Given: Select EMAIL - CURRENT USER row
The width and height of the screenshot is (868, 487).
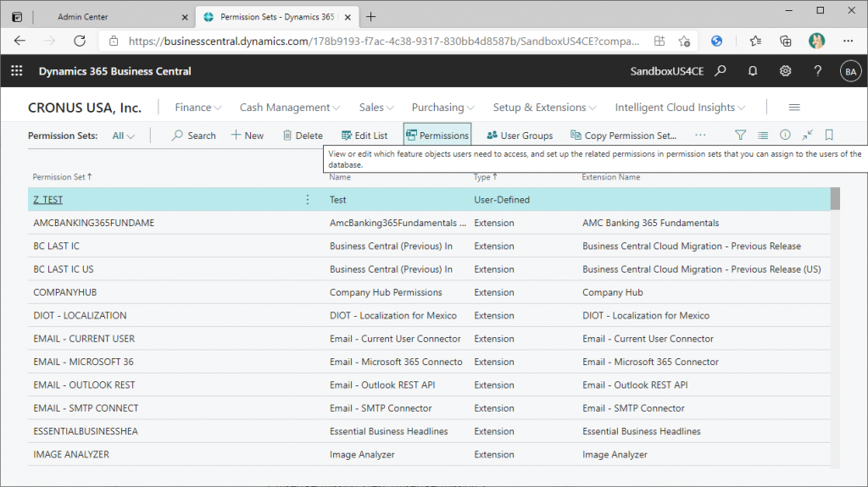Looking at the screenshot, I should click(429, 339).
